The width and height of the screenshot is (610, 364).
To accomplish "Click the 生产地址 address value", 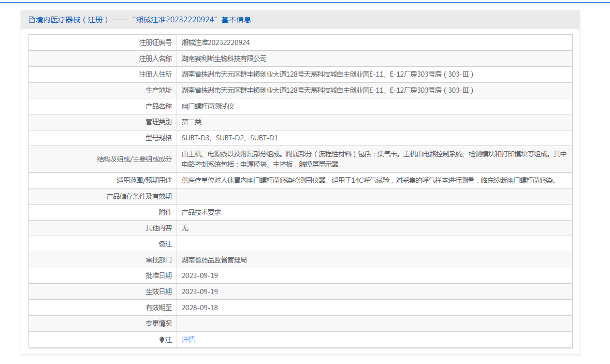I will tap(328, 90).
